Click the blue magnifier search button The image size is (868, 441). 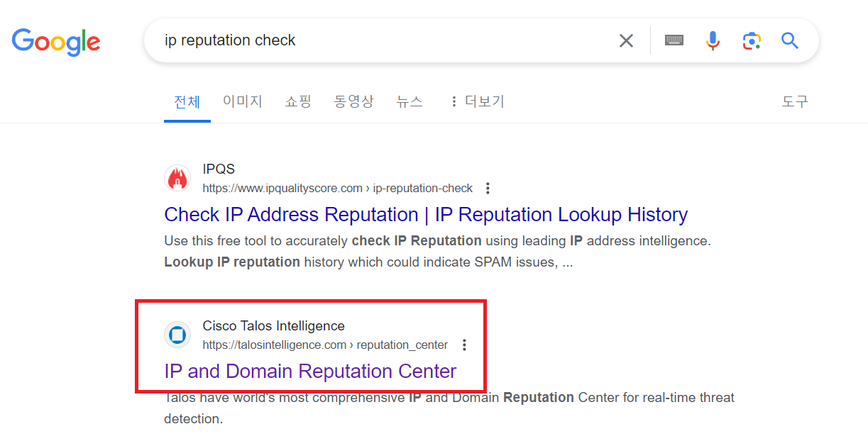[x=790, y=40]
